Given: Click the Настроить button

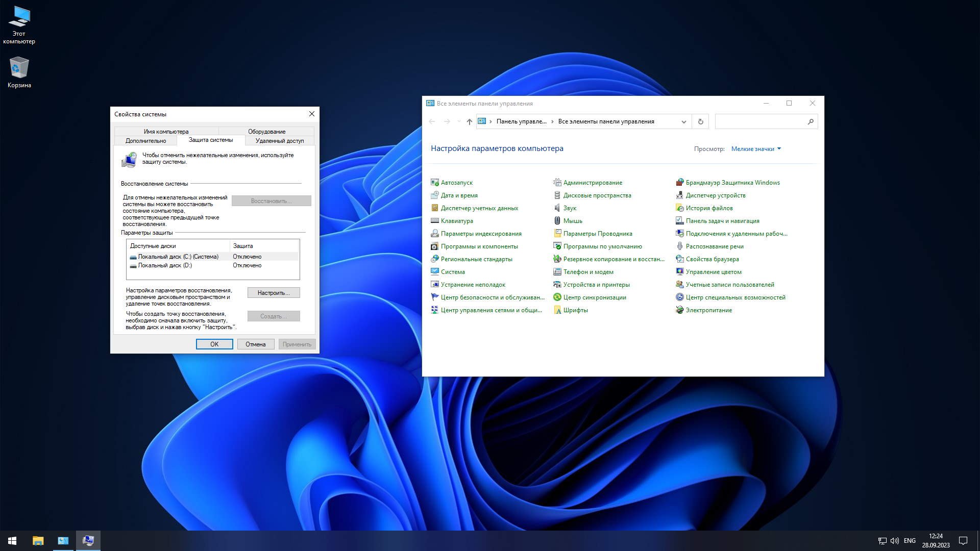Looking at the screenshot, I should click(274, 293).
